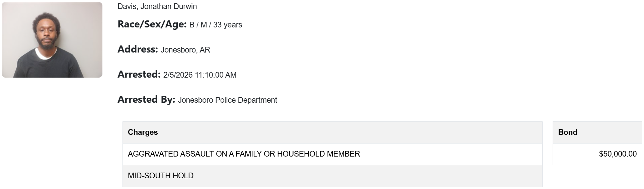644x189 pixels.
Task: Click the inmate mugshot photo
Action: pyautogui.click(x=52, y=40)
